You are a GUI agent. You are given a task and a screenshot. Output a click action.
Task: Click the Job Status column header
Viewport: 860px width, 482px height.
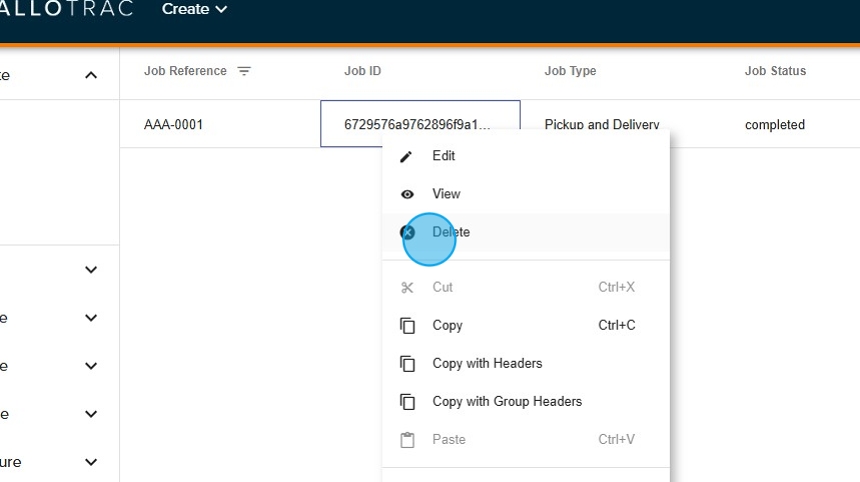coord(775,71)
